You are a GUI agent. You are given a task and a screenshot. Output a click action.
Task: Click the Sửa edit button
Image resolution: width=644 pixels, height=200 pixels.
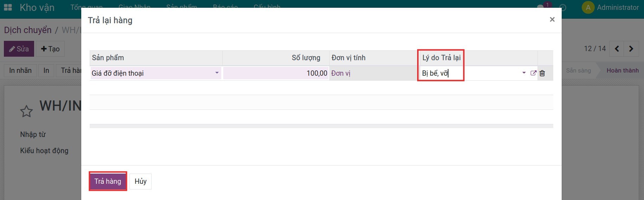coord(19,49)
